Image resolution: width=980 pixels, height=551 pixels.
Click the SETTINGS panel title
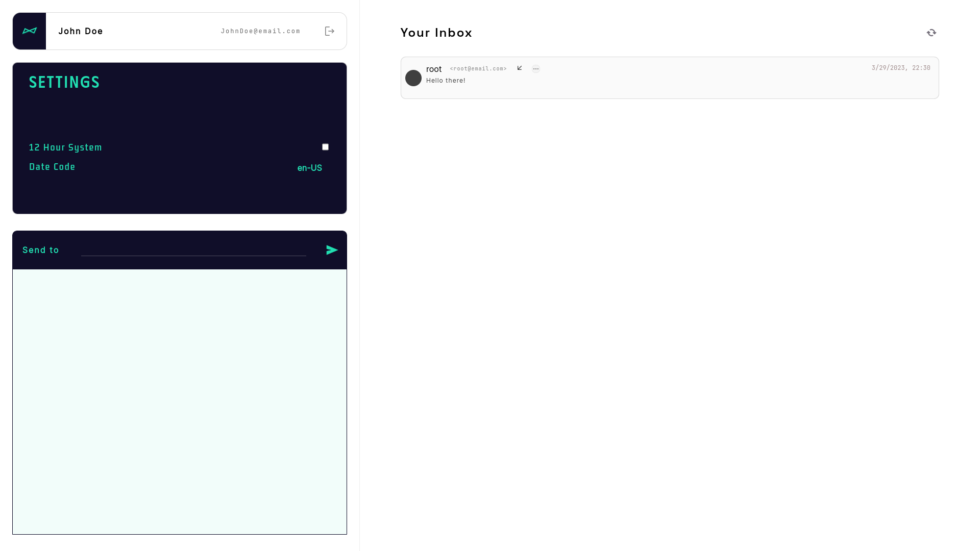point(64,82)
